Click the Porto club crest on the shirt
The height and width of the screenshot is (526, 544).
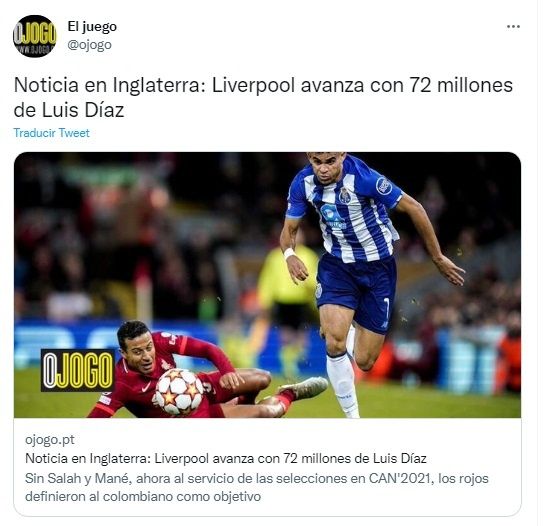click(x=345, y=195)
